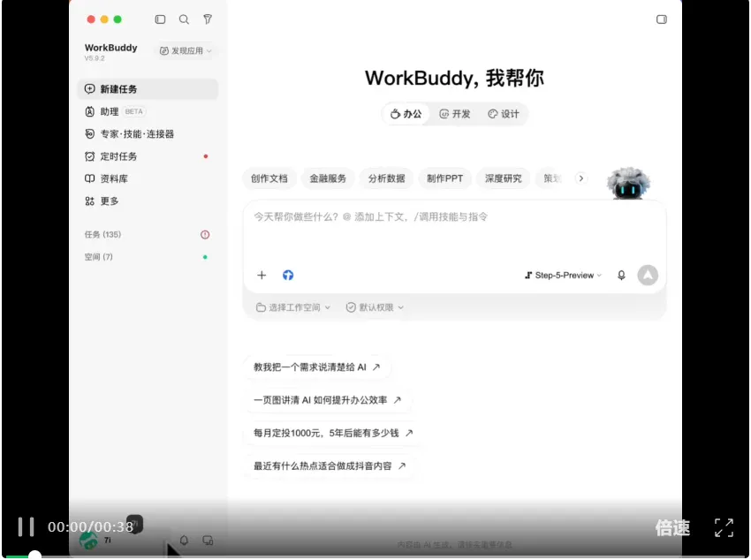Choose the 深度研究 chip
The width and height of the screenshot is (751, 560).
503,178
